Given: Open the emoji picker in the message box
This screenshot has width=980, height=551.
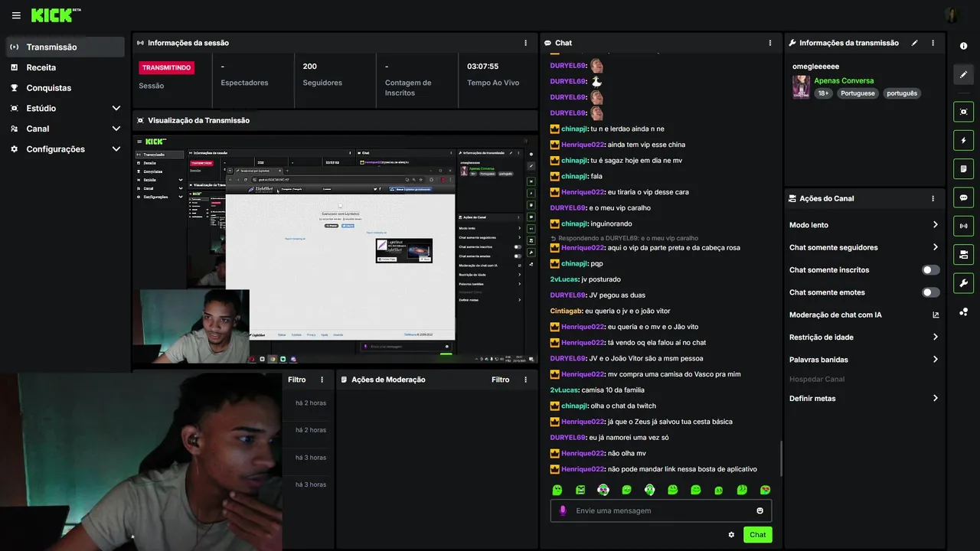Looking at the screenshot, I should coord(760,510).
